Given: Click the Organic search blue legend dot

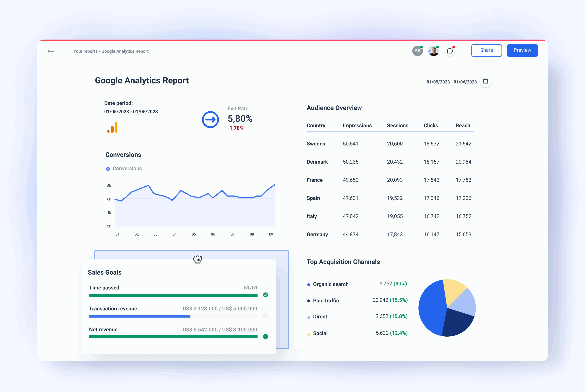Looking at the screenshot, I should tap(309, 284).
